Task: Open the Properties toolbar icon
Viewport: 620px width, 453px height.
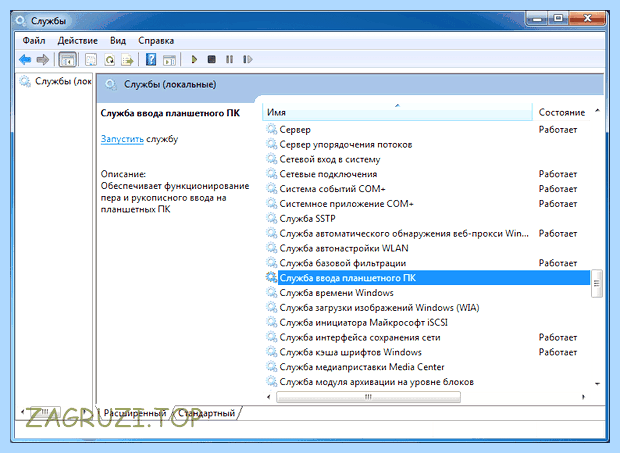Action: [91, 60]
